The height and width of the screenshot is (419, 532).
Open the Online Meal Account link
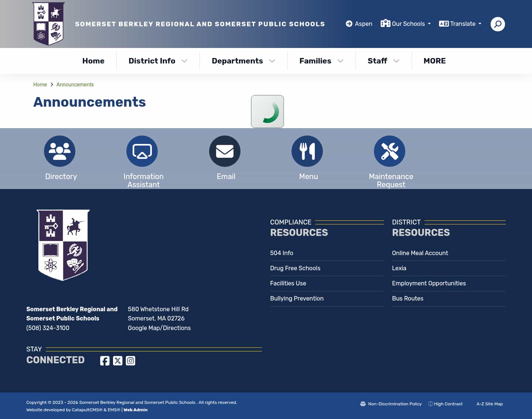[x=420, y=253]
